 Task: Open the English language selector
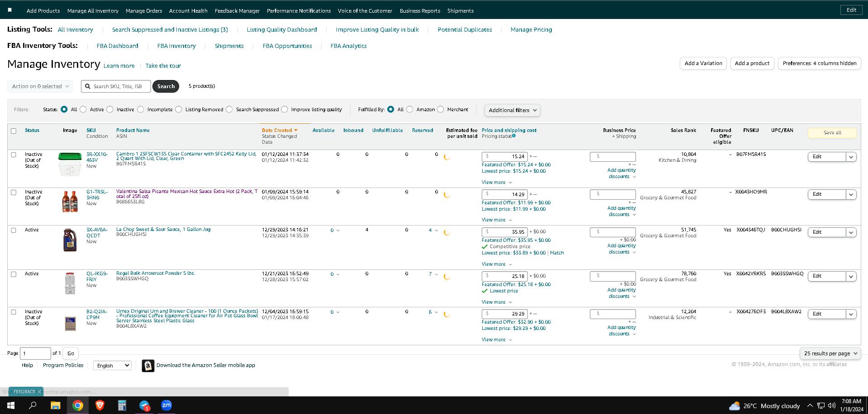[x=112, y=366]
